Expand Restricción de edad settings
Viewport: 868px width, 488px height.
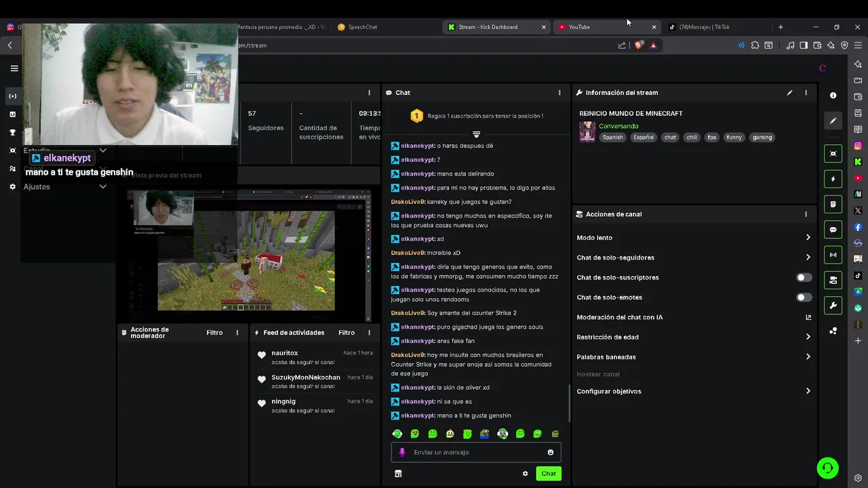694,337
